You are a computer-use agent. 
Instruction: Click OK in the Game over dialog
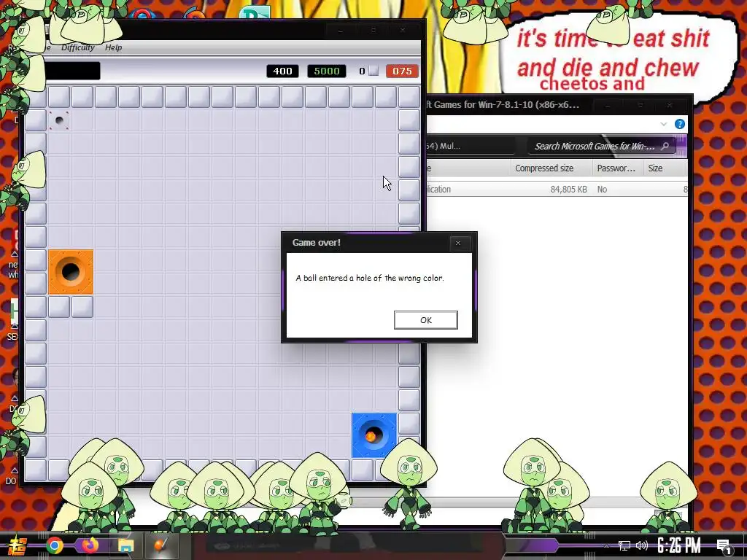pyautogui.click(x=425, y=320)
